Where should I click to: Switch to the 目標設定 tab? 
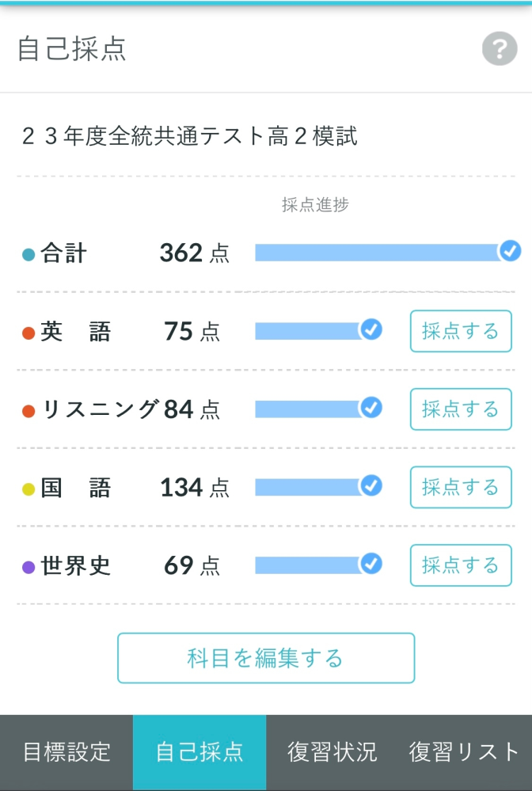coord(66,753)
